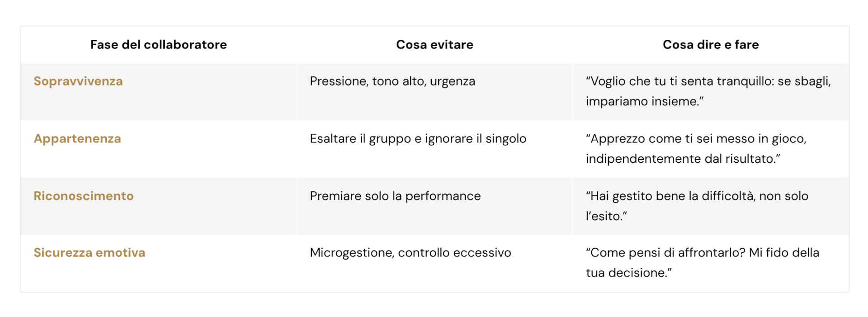Click the line starting 'Come pensi di affrontarlo?'
This screenshot has width=868, height=317.
(703, 253)
